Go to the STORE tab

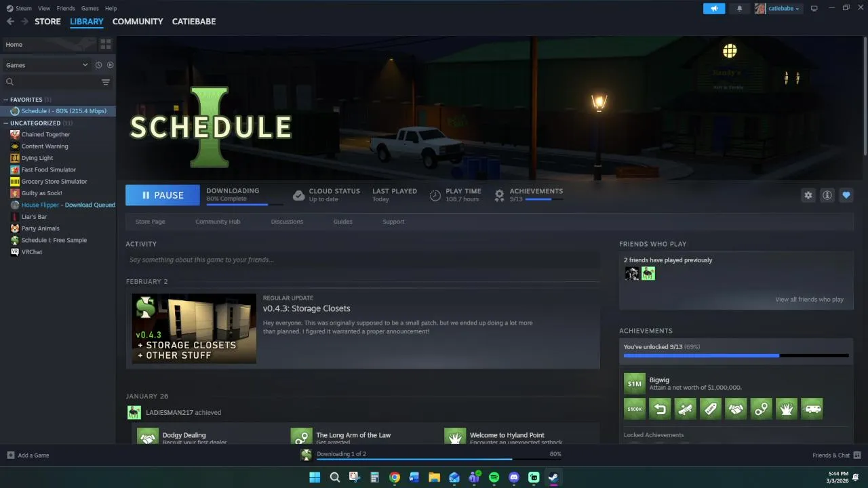[x=47, y=22]
